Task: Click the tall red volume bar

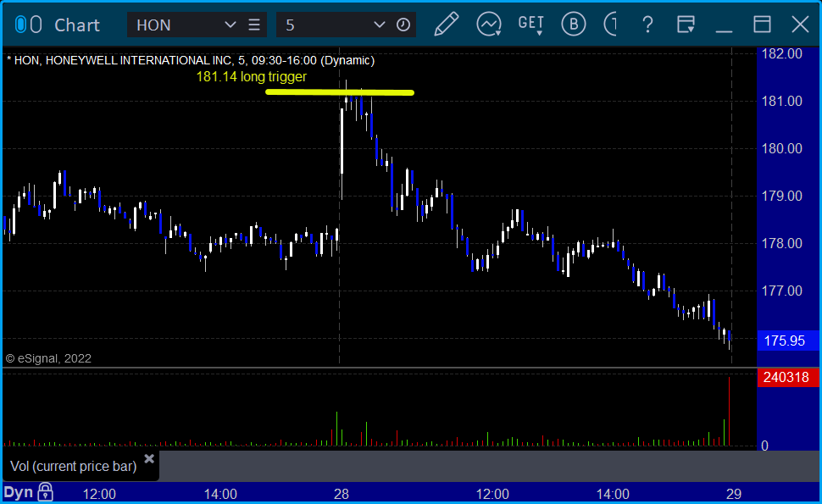Action: (x=729, y=412)
